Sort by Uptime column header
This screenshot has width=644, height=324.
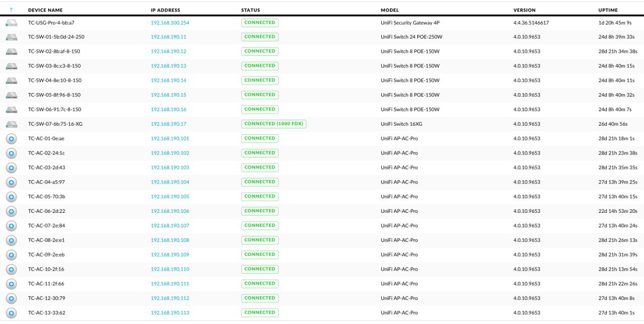coord(608,10)
